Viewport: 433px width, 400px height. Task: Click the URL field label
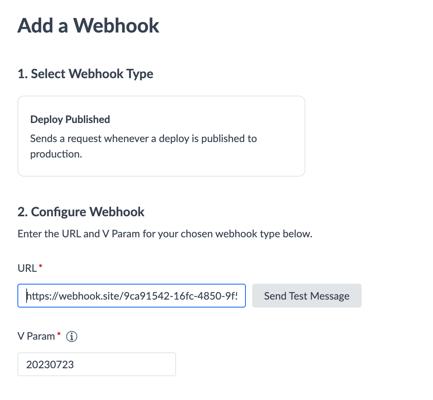pyautogui.click(x=27, y=268)
